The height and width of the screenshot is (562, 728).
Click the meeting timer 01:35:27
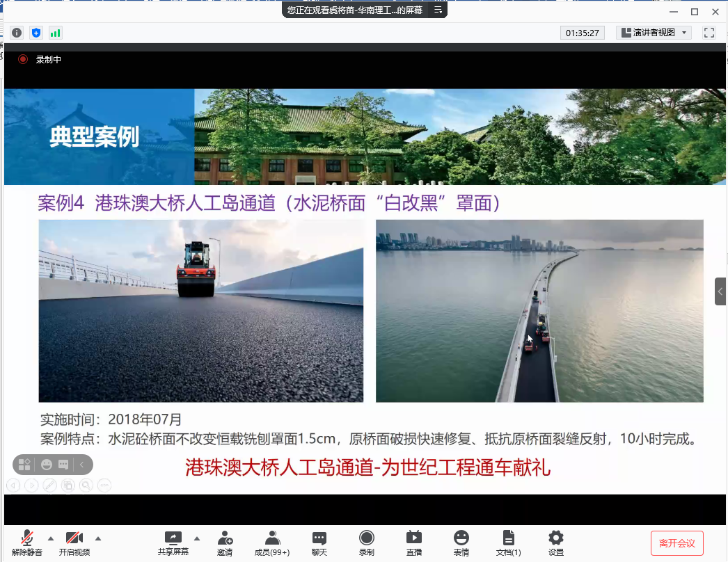point(583,33)
